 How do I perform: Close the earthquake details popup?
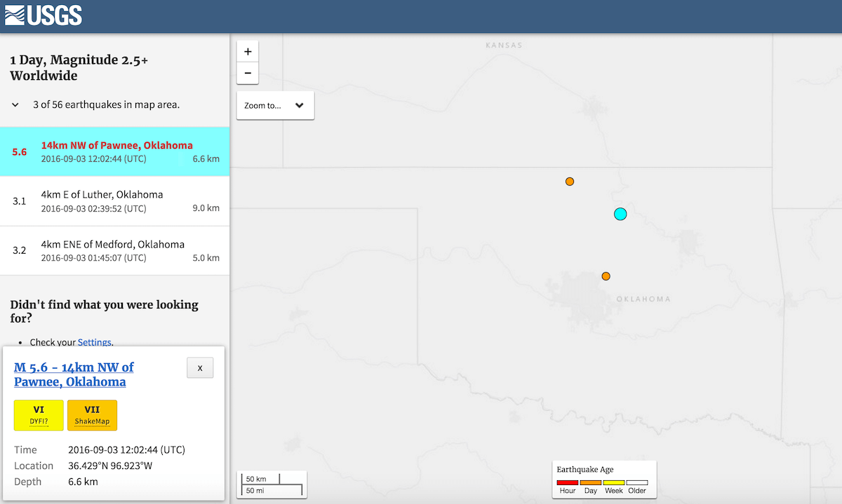click(x=200, y=368)
